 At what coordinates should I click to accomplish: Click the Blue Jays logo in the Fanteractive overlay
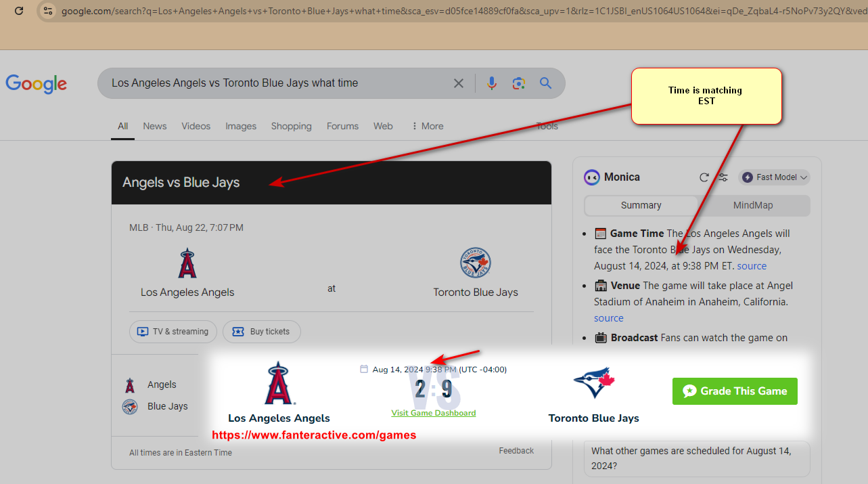[x=593, y=384]
